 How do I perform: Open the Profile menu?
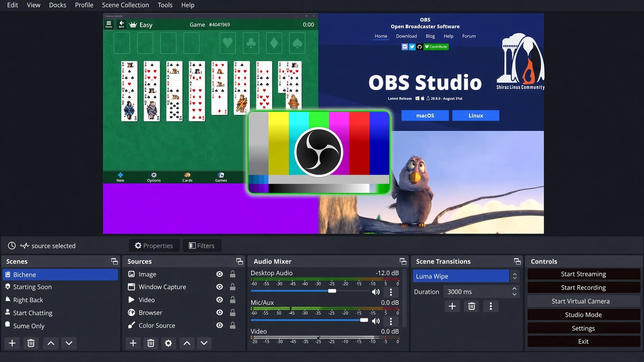point(84,5)
